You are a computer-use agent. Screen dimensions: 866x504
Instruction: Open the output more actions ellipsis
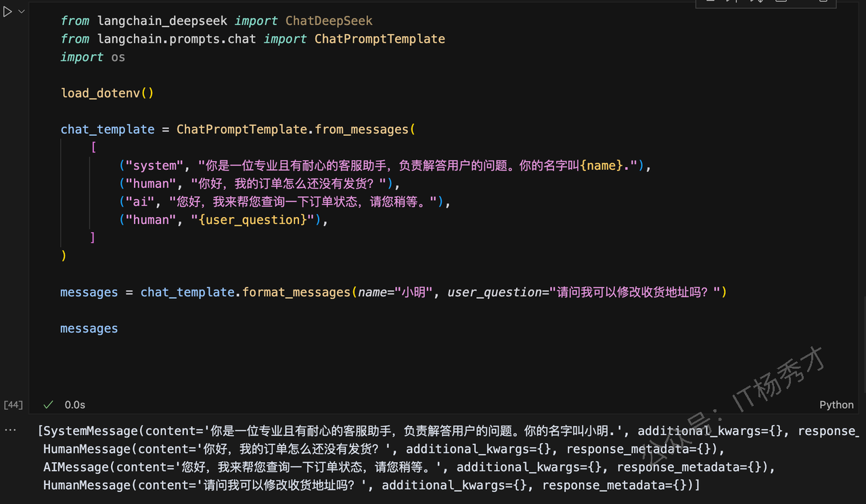(9, 430)
